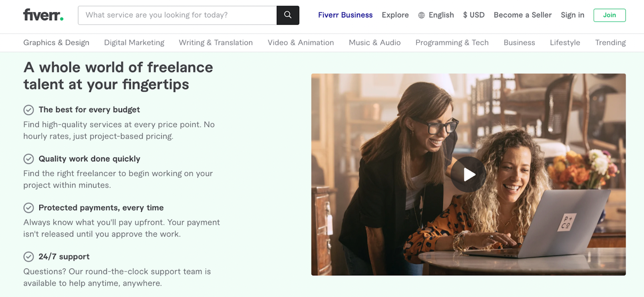Click the checkmark beside 'Protected payments, every time'
This screenshot has width=644, height=297.
click(29, 208)
